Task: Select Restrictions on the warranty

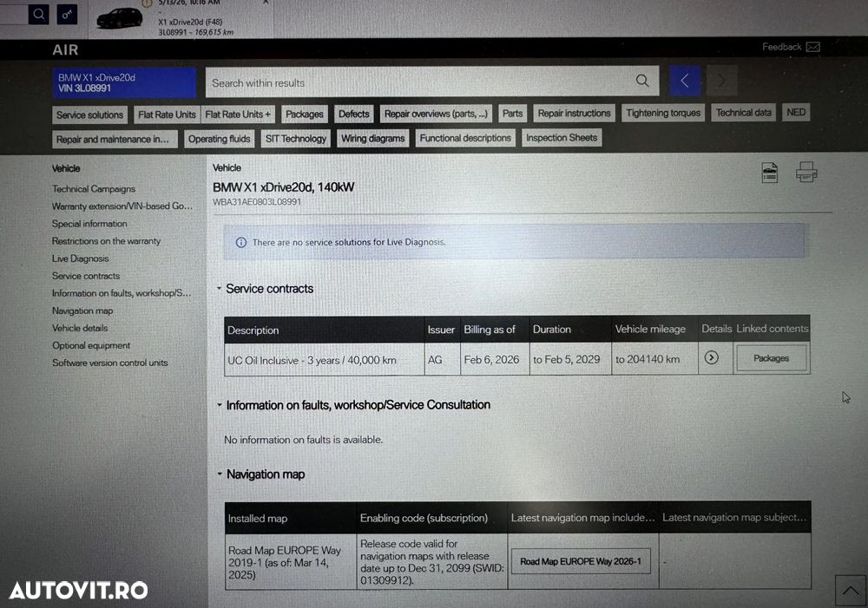Action: (x=106, y=241)
